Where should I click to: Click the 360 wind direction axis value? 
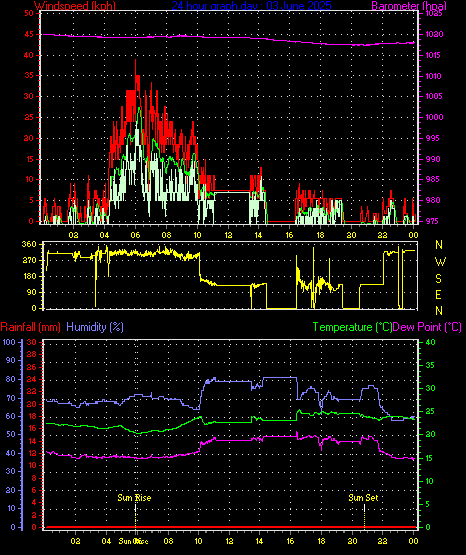coord(29,244)
